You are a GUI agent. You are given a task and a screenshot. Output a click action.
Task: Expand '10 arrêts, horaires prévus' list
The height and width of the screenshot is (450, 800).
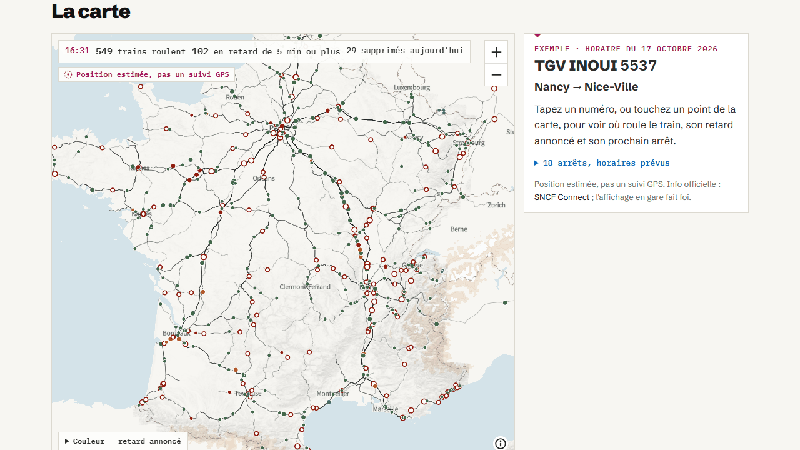(x=602, y=163)
